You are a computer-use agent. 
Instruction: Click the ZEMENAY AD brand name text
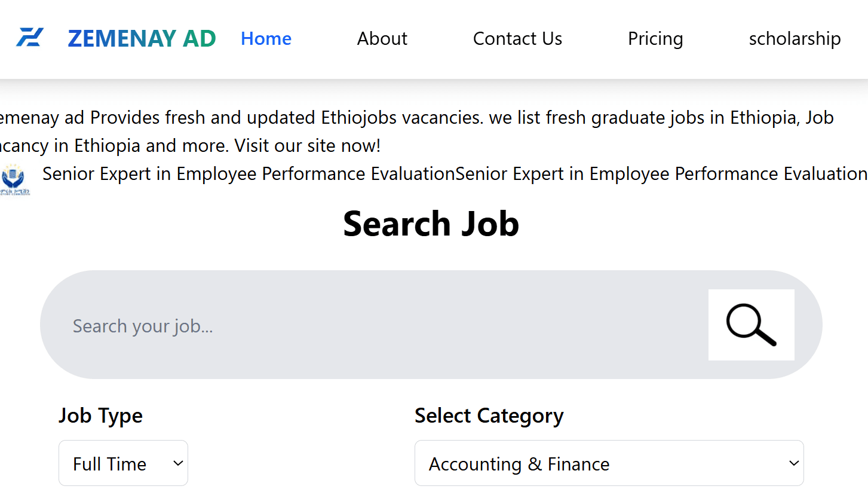tap(142, 38)
